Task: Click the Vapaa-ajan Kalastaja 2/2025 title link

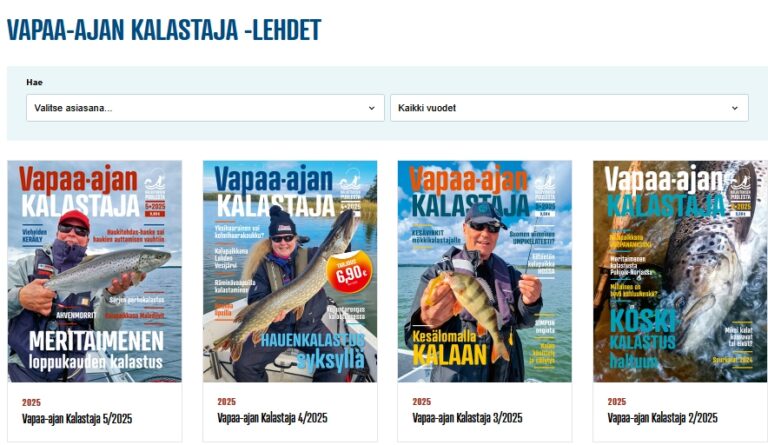Action: point(662,418)
